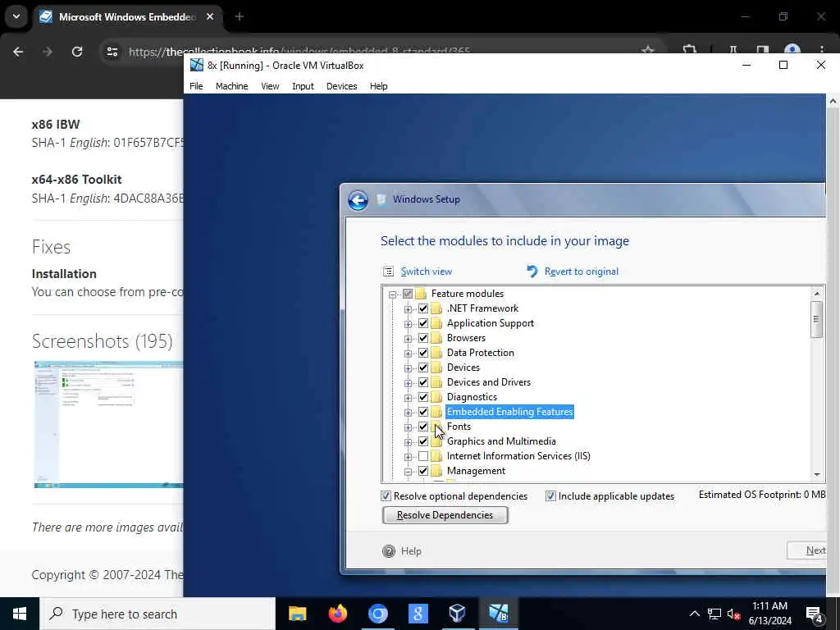Open the notification center icon
Image resolution: width=840 pixels, height=630 pixels.
click(814, 614)
